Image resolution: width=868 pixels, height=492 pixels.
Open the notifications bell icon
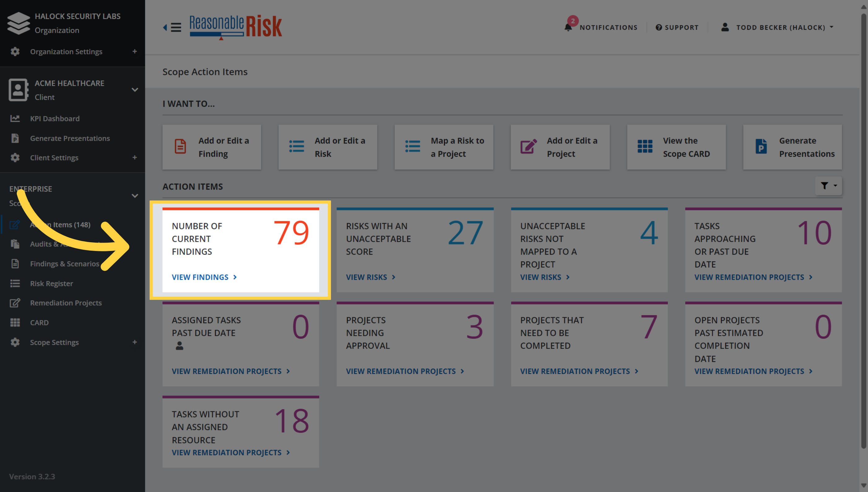[x=568, y=27]
